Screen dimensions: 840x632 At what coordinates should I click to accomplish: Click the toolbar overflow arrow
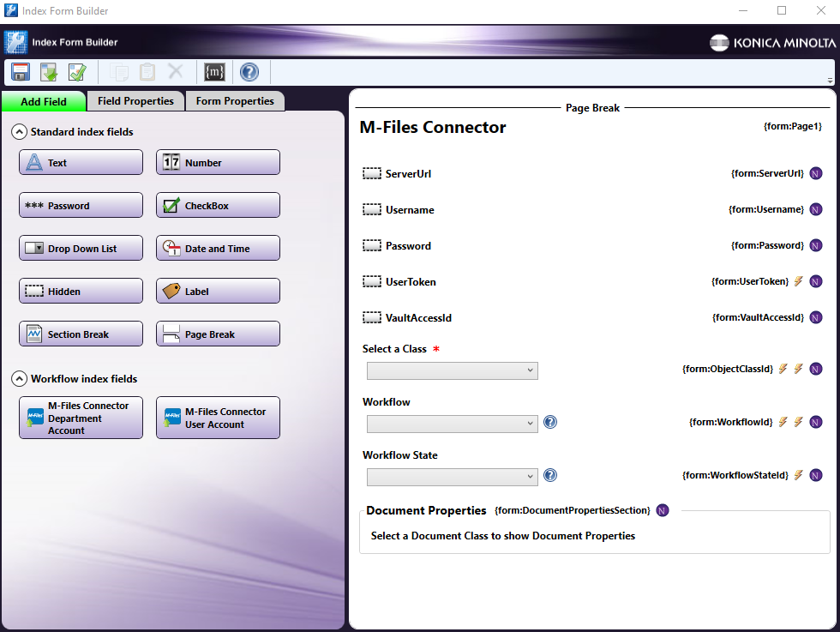(830, 81)
